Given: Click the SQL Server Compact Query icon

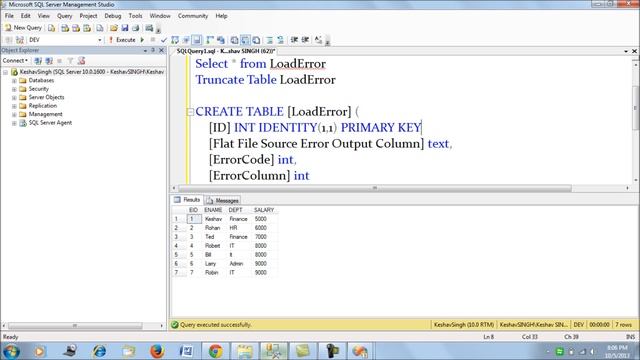Looking at the screenshot, I should click(x=100, y=28).
